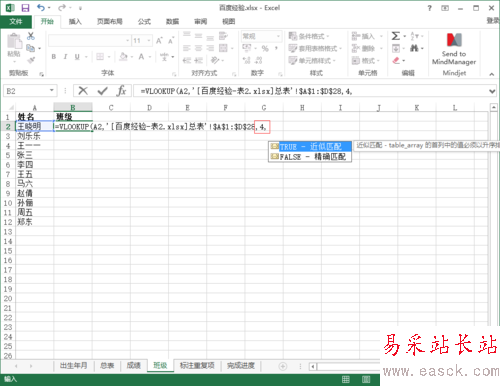Open the 成绩 sheet tab
Screen dimensions: 500x386
click(x=133, y=365)
